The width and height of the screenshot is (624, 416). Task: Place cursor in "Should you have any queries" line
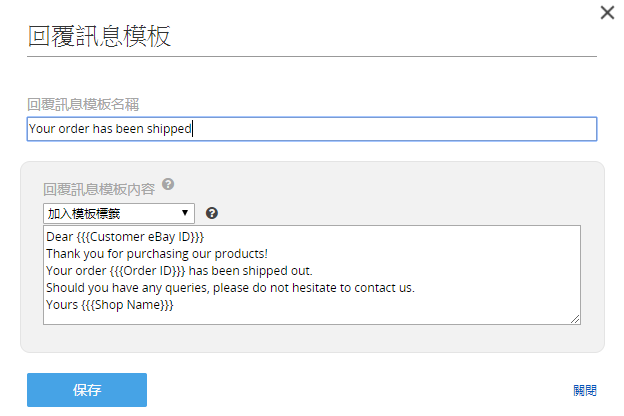click(230, 288)
